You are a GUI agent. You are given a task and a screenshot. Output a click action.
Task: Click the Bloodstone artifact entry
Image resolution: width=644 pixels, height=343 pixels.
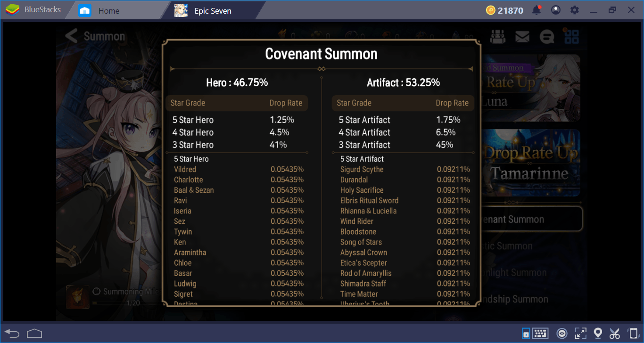405,231
